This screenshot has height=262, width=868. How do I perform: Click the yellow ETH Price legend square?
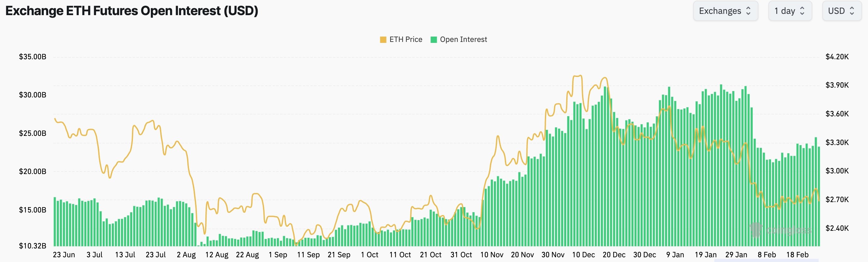point(382,39)
